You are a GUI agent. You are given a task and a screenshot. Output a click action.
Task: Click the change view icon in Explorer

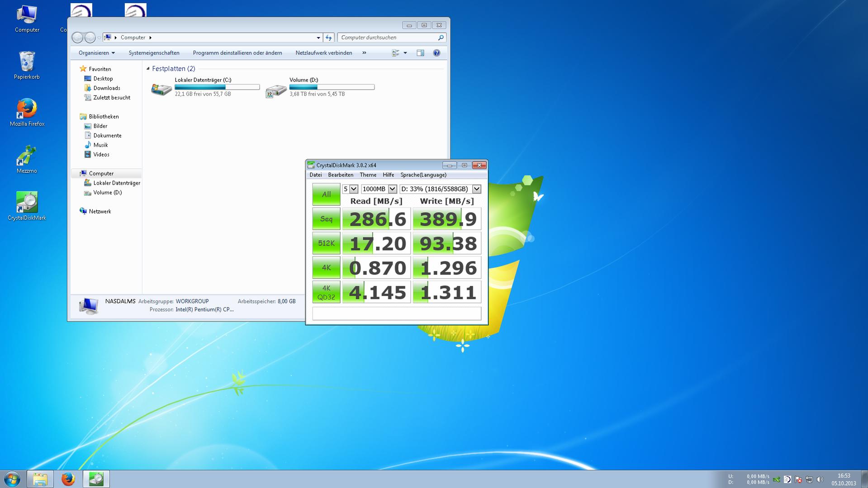[396, 53]
